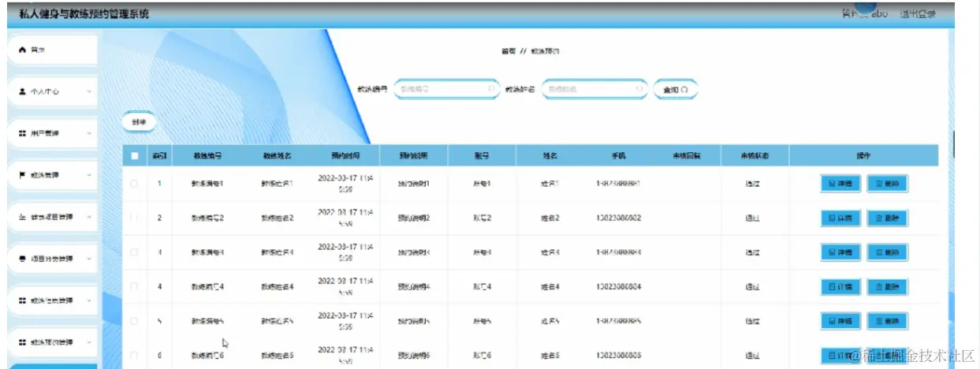
Task: Click the flag icon beside 教练管理
Action: [x=22, y=175]
